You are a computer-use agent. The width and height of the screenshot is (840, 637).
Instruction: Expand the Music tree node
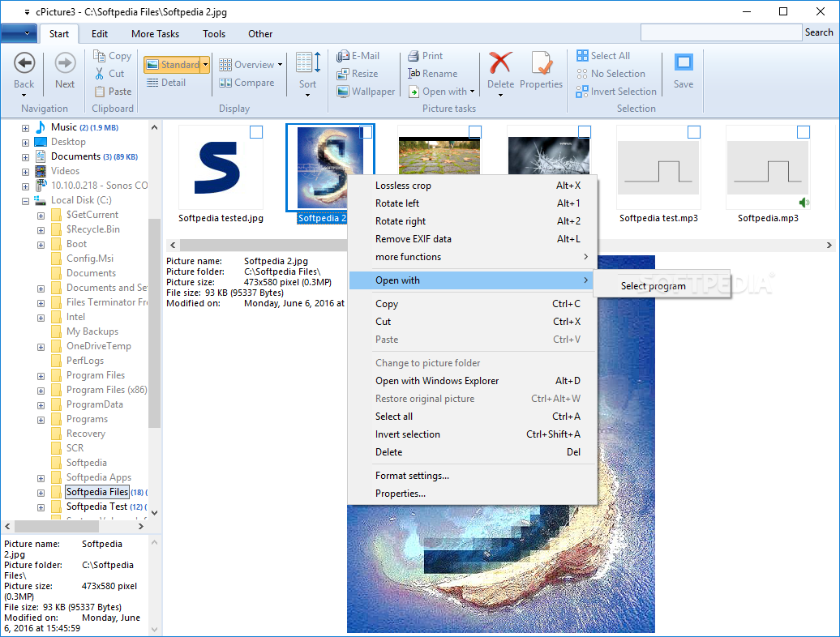click(25, 129)
